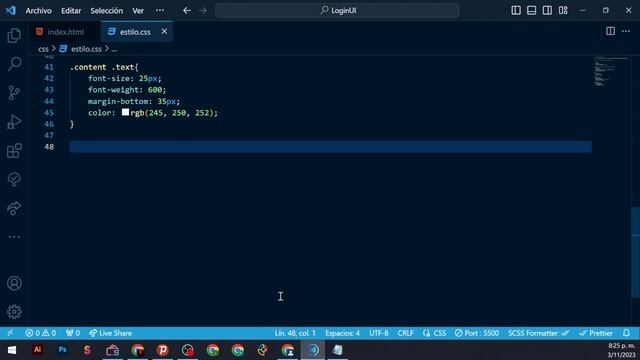The width and height of the screenshot is (640, 360).
Task: Toggle primary side bar layout icon
Action: coord(516,10)
